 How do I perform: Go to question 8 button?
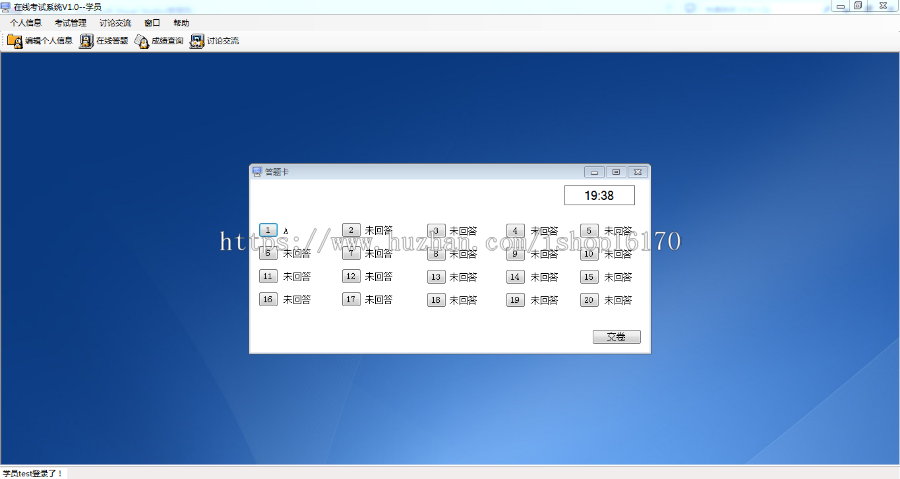(436, 254)
